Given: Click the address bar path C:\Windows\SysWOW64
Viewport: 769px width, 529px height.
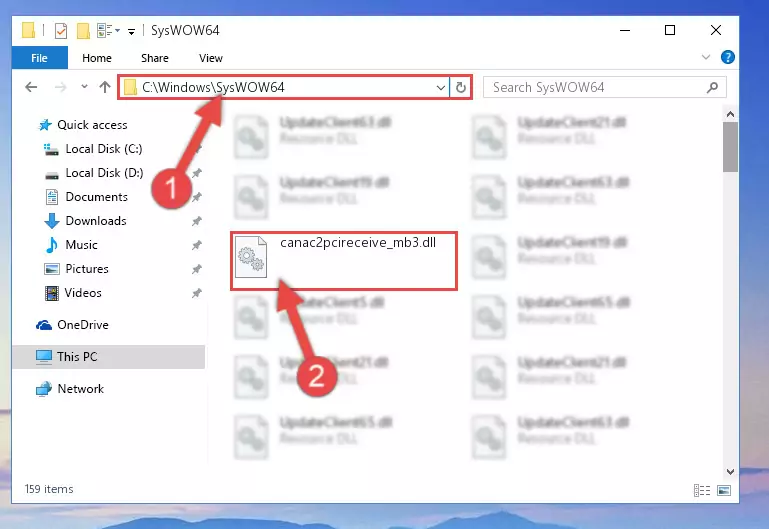Looking at the screenshot, I should (x=213, y=87).
